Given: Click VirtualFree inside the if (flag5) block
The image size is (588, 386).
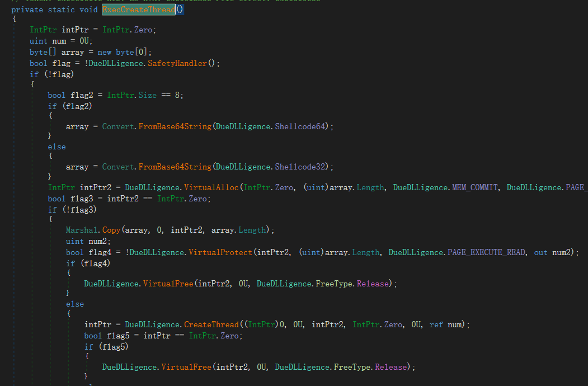Looking at the screenshot, I should coord(186,367).
